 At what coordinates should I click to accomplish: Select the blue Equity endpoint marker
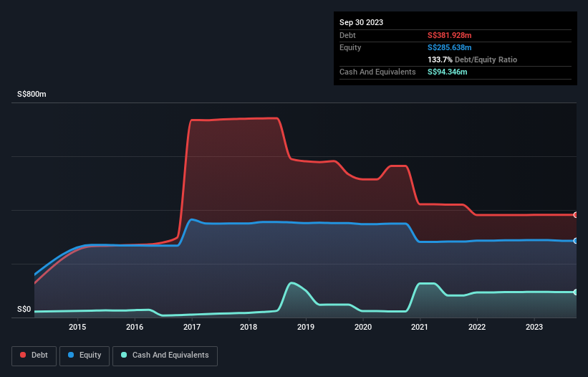coord(576,241)
